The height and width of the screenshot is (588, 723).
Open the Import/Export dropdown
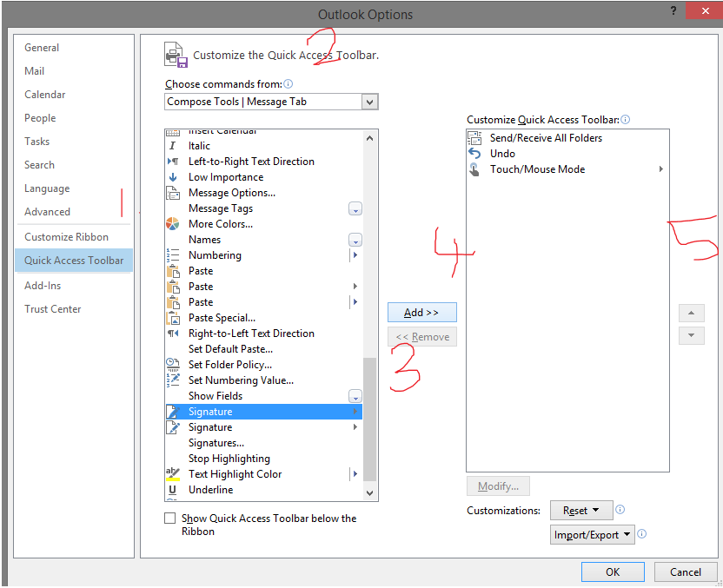(x=592, y=534)
